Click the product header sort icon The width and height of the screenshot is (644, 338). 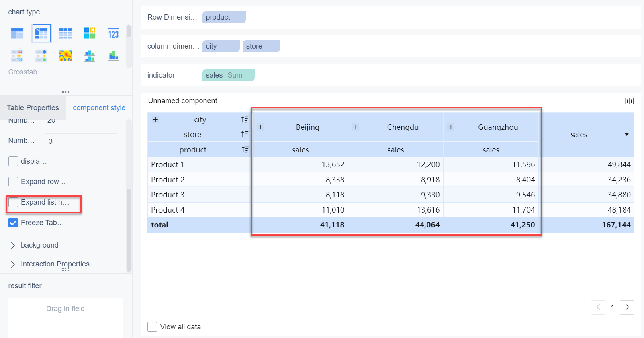coord(245,150)
